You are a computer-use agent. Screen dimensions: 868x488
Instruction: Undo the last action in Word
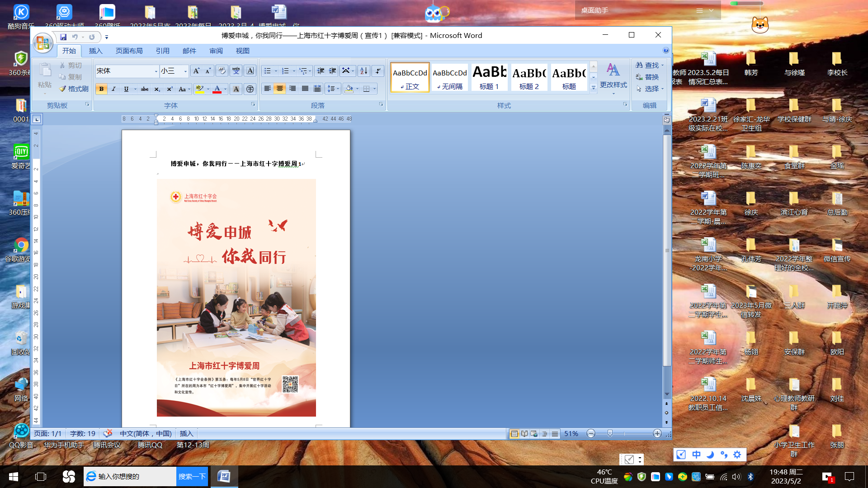click(75, 37)
